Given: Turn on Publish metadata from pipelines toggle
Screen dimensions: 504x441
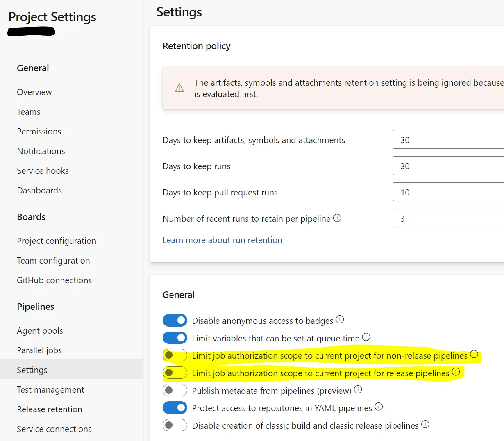Looking at the screenshot, I should (x=175, y=390).
